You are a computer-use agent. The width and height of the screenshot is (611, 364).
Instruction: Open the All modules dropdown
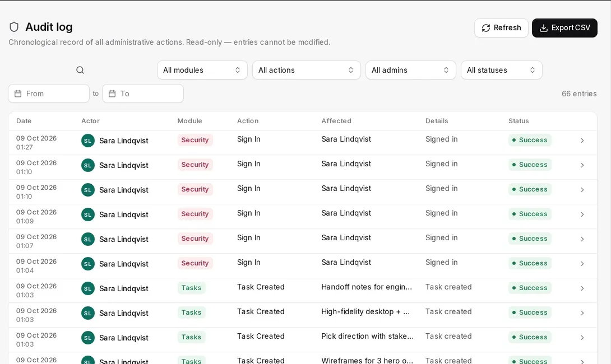pos(202,70)
